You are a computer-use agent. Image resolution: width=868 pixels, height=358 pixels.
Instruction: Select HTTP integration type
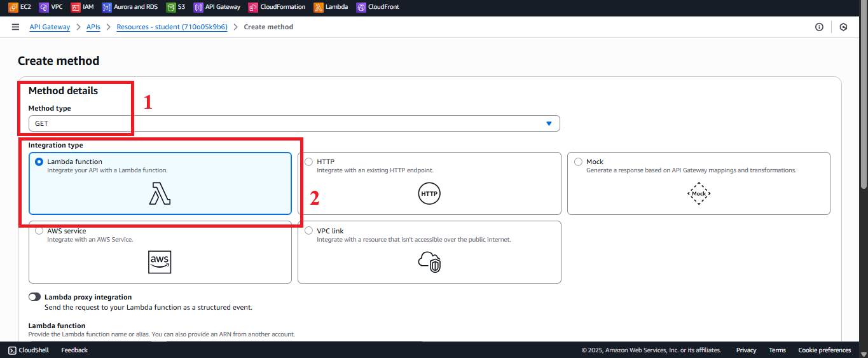429,183
